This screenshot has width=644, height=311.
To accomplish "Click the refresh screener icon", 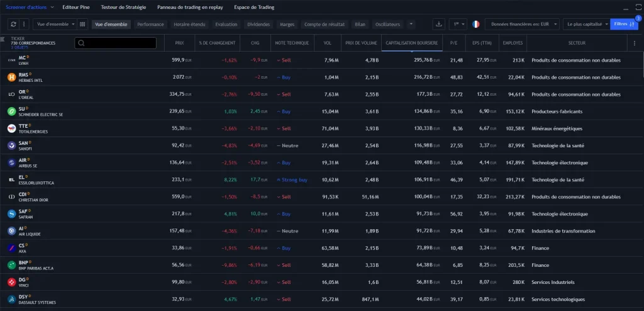I will 13,25.
